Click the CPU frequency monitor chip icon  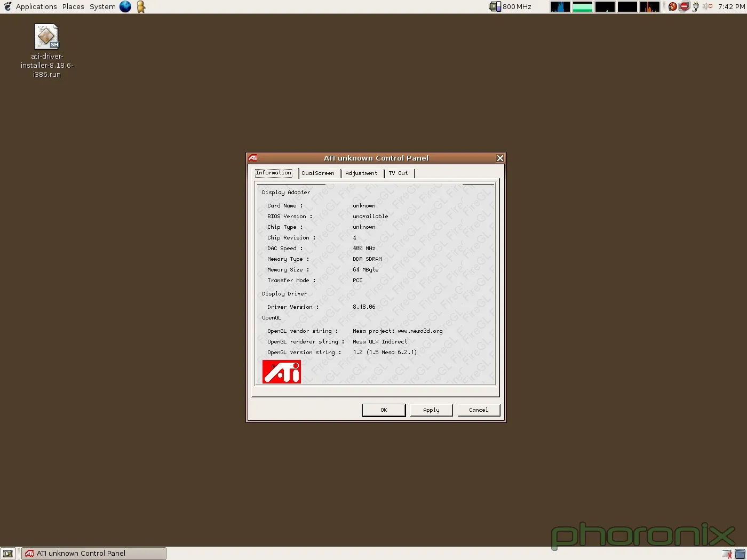[495, 6]
